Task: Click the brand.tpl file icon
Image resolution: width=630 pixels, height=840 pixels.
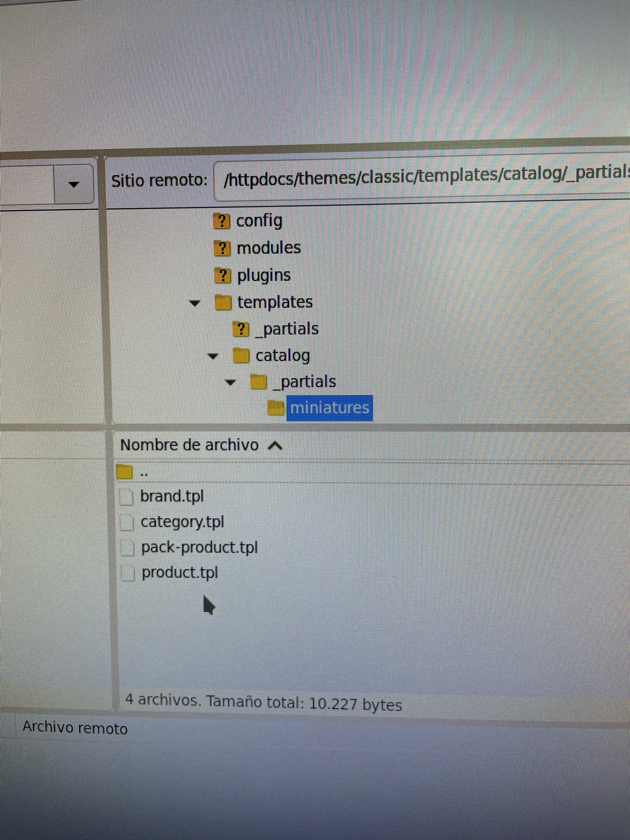Action: coord(127,497)
